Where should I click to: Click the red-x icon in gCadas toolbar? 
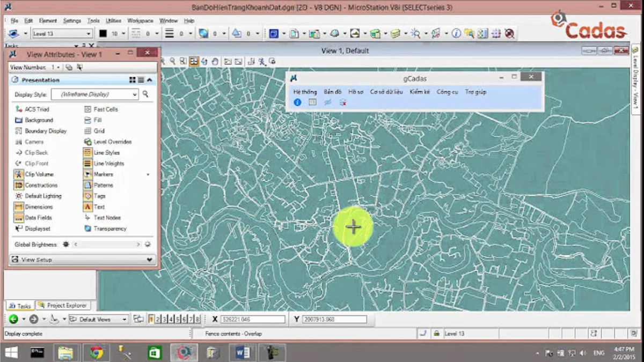coord(342,102)
